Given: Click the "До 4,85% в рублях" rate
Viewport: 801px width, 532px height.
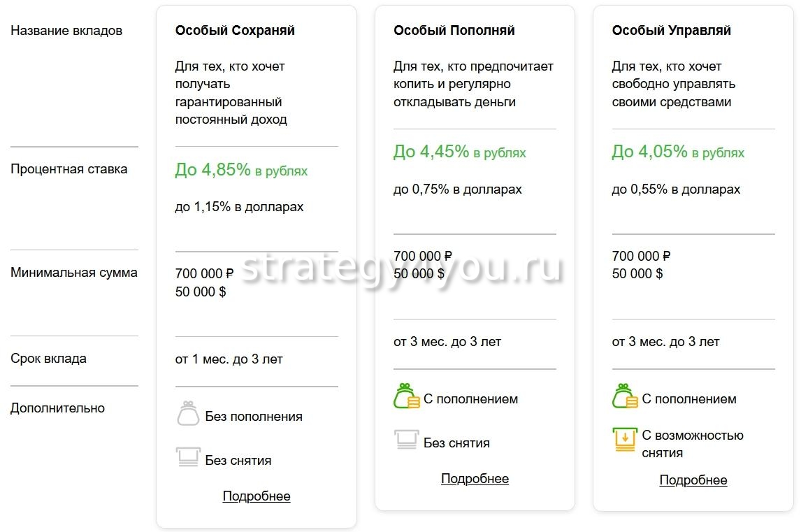Looking at the screenshot, I should (x=241, y=170).
